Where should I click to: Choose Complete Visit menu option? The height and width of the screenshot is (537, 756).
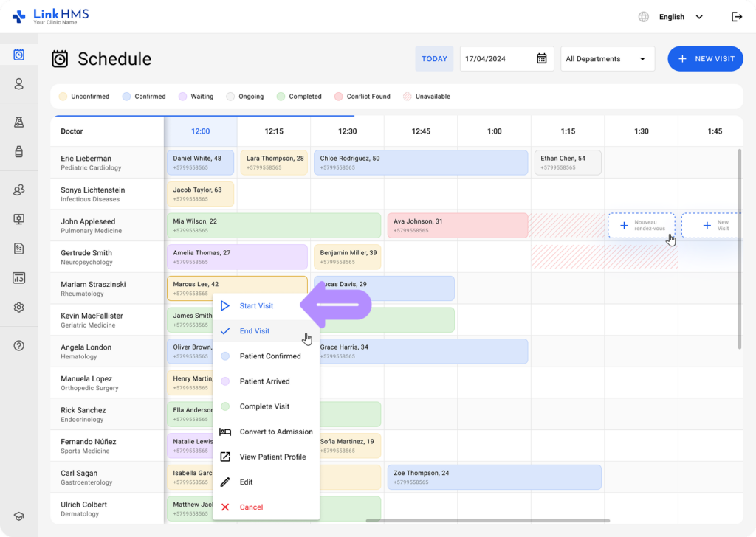[266, 406]
